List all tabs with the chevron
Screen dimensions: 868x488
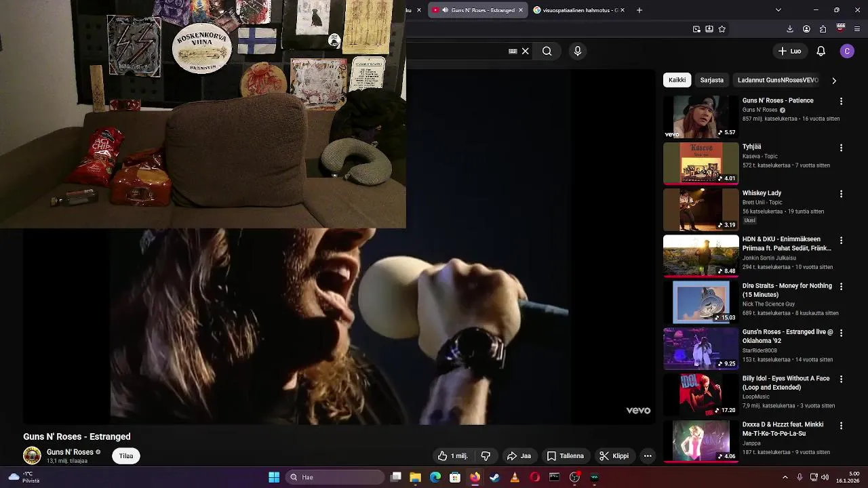tap(778, 10)
